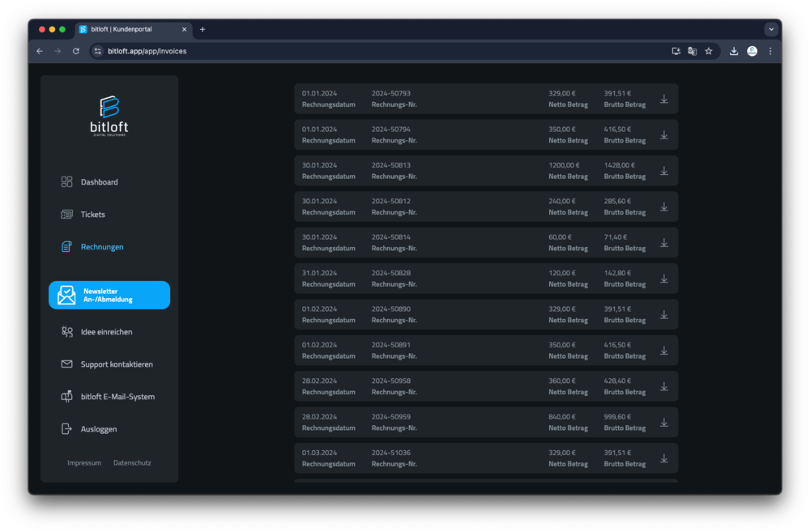Download invoice 2024-50828
The width and height of the screenshot is (810, 532).
click(x=664, y=279)
